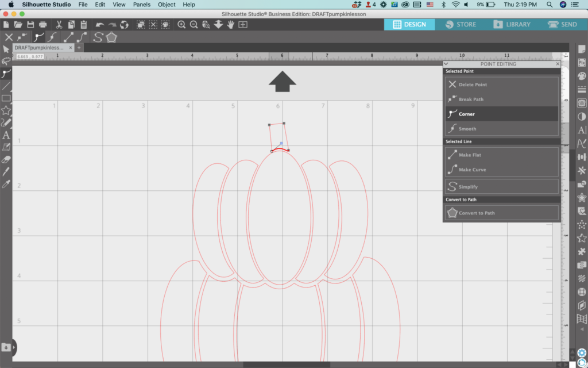Select the Draw a Line tool
Viewport: 588px width, 368px height.
[x=6, y=86]
